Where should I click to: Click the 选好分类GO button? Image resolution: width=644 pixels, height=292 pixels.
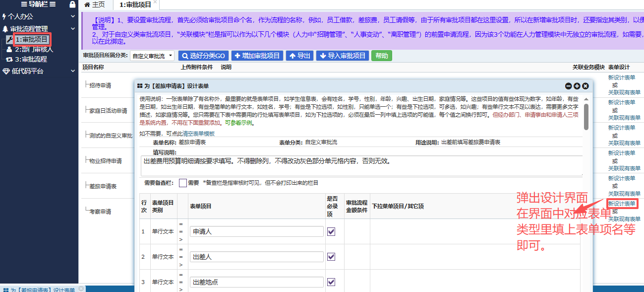point(202,56)
